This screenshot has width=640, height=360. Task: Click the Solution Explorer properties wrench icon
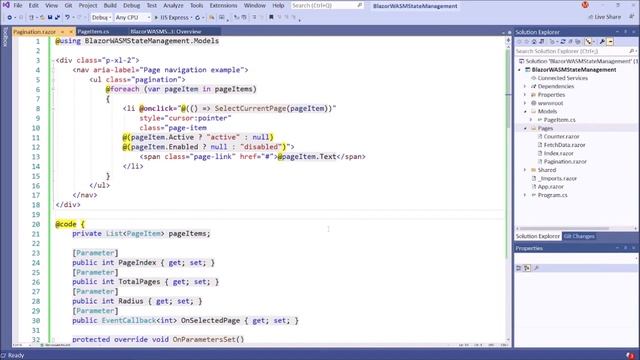click(602, 42)
